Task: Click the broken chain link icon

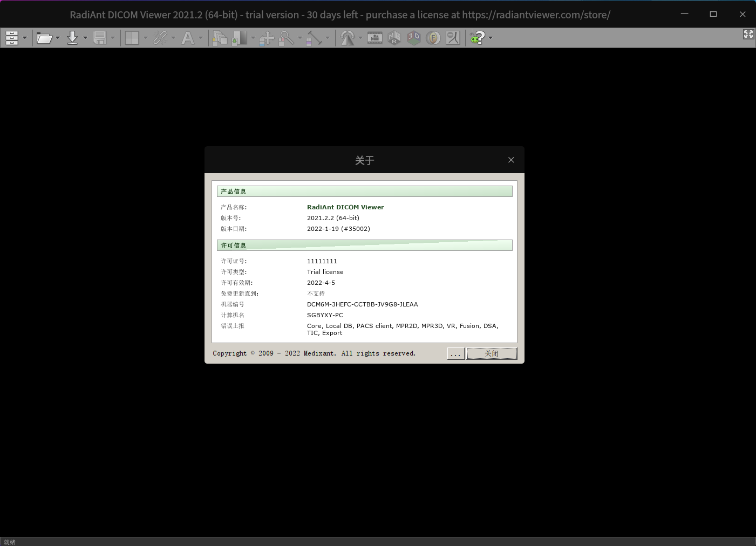Action: (160, 38)
